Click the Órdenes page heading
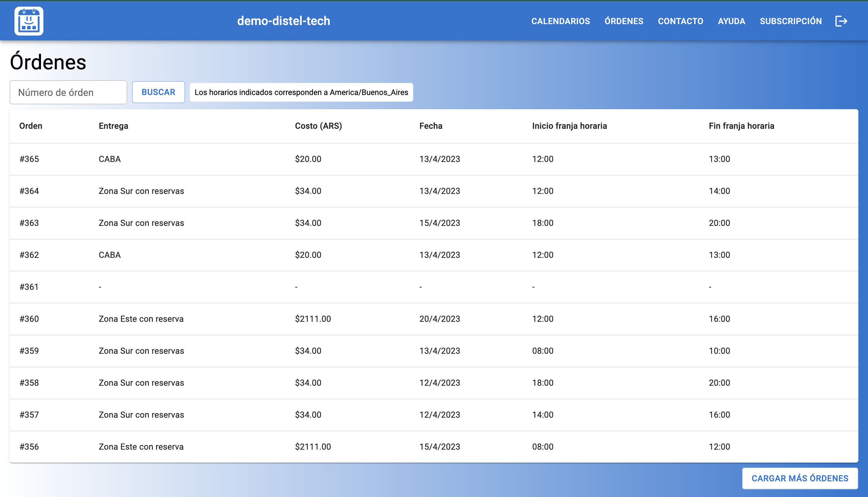 48,62
